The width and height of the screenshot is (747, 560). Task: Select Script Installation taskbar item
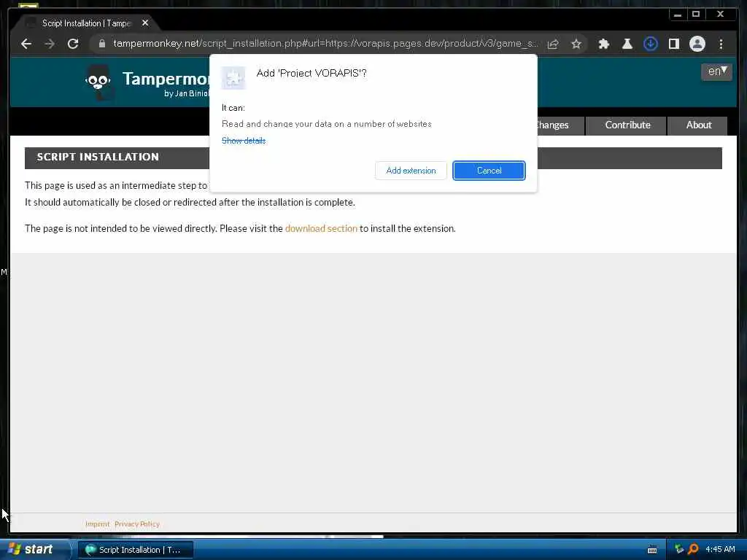136,550
